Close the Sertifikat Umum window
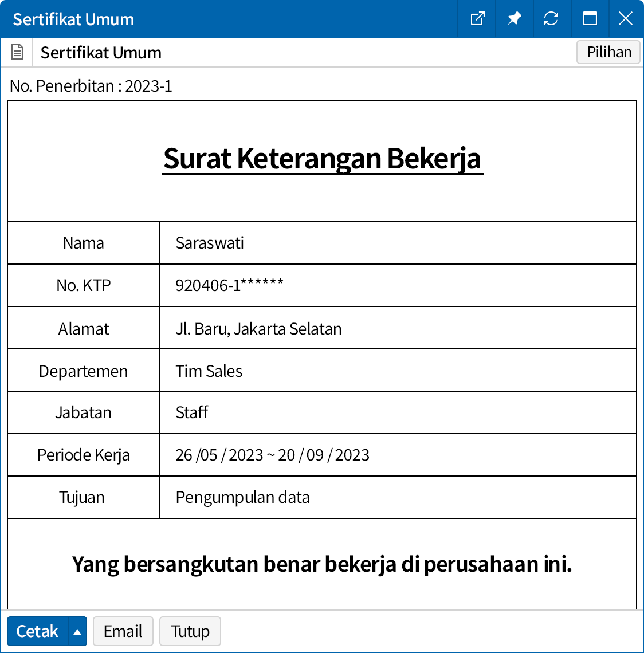The image size is (644, 653). [x=626, y=19]
